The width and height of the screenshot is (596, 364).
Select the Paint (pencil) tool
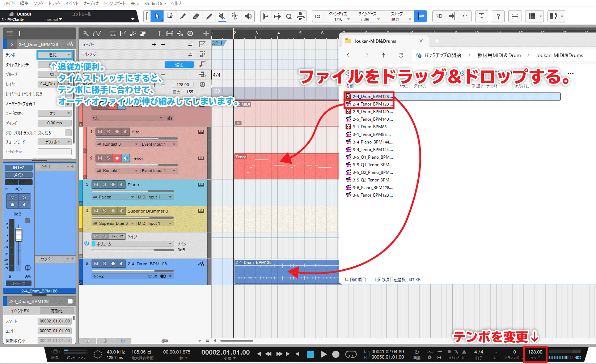pos(209,16)
